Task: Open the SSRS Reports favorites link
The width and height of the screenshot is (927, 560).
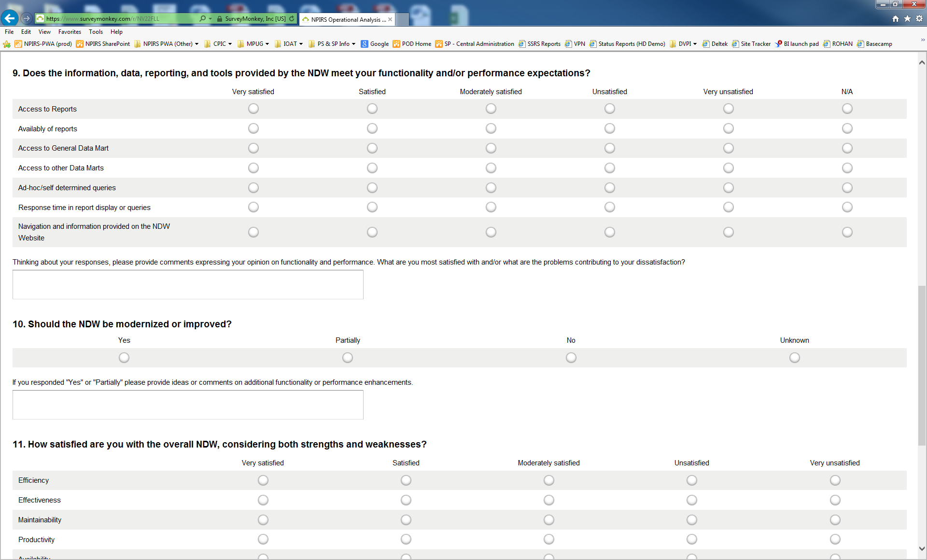Action: coord(543,44)
